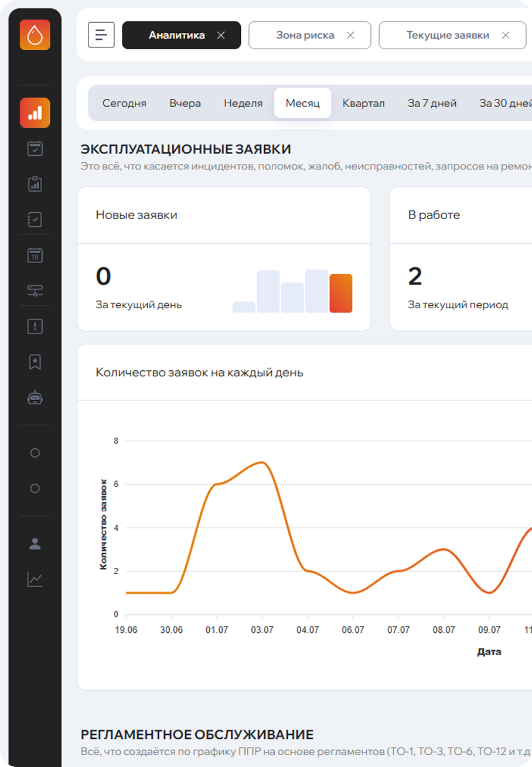The width and height of the screenshot is (532, 767).
Task: Select the Квартал period filter
Action: tap(363, 103)
